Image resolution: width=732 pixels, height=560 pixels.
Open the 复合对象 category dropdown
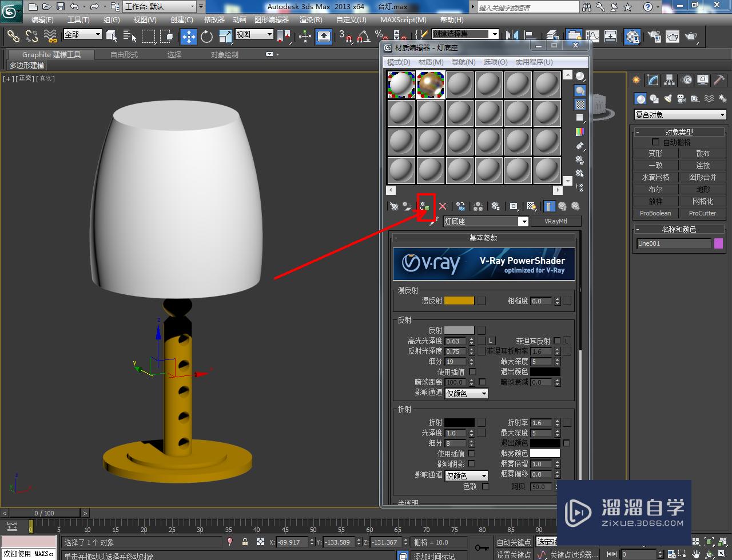coord(679,115)
